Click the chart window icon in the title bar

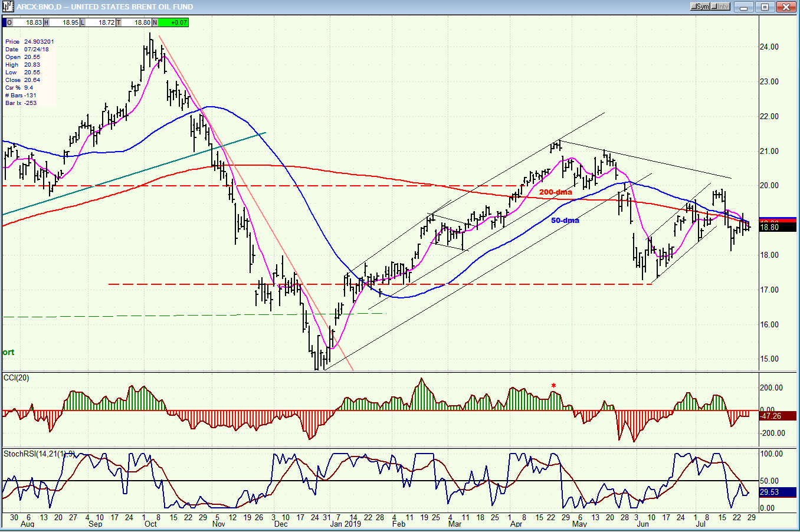[8, 7]
